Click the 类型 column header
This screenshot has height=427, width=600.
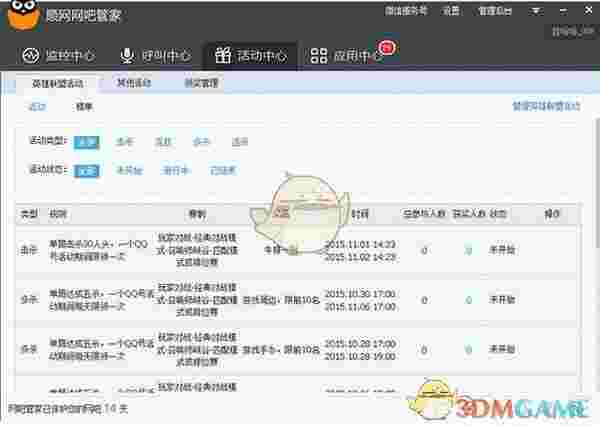coord(29,214)
